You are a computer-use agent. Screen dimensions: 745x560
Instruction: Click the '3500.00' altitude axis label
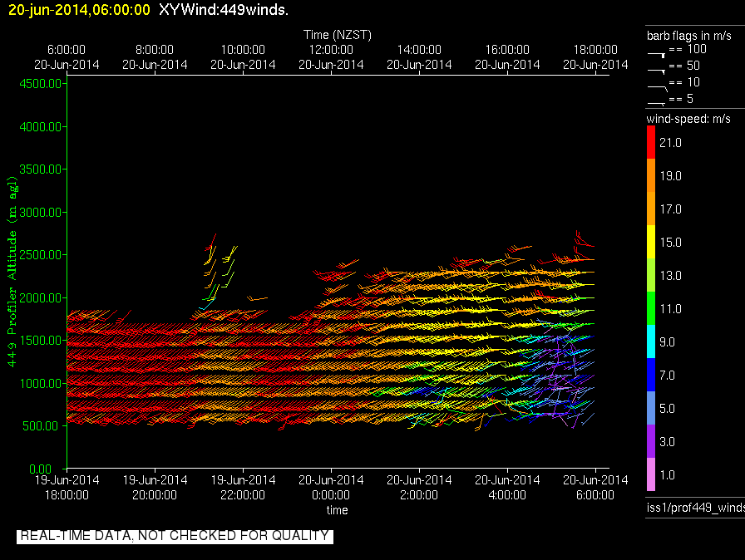click(x=41, y=169)
